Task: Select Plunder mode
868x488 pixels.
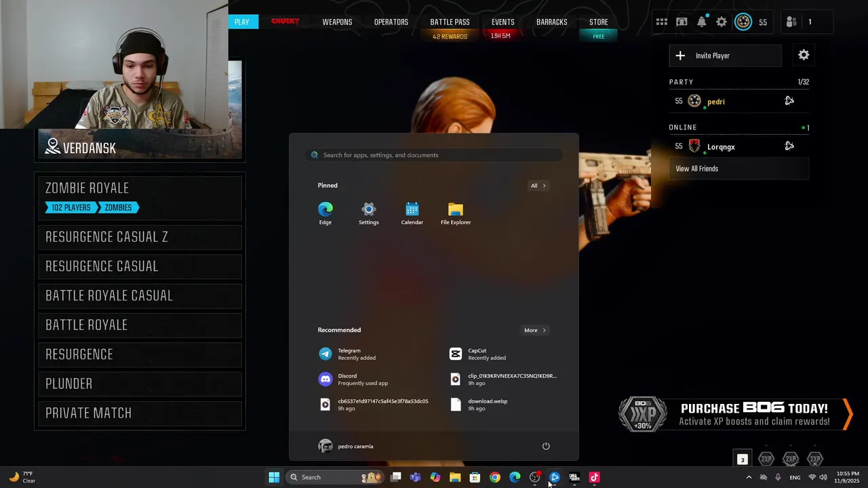Action: tap(140, 384)
